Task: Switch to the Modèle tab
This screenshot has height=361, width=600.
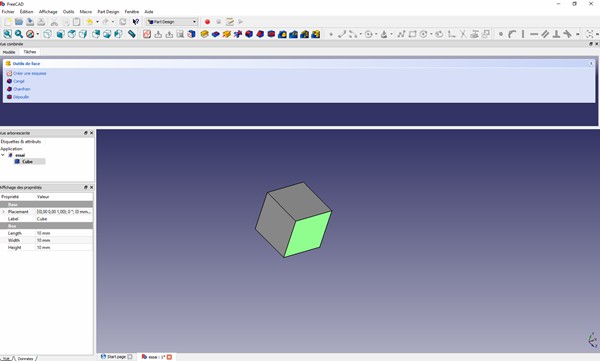Action: (x=9, y=52)
